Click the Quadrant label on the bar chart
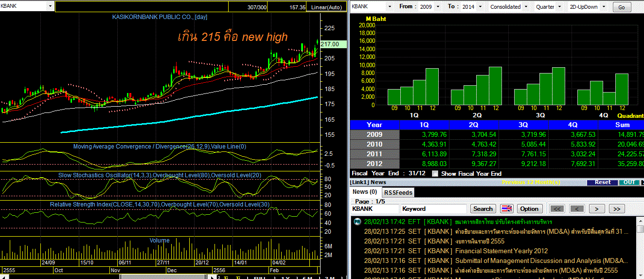Screen dimensions: 644x279 point(630,116)
